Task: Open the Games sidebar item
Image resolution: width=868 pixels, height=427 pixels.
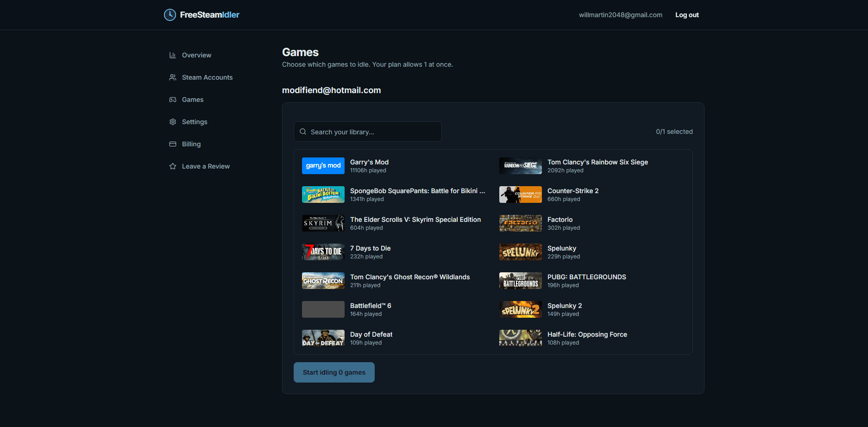Action: click(193, 100)
